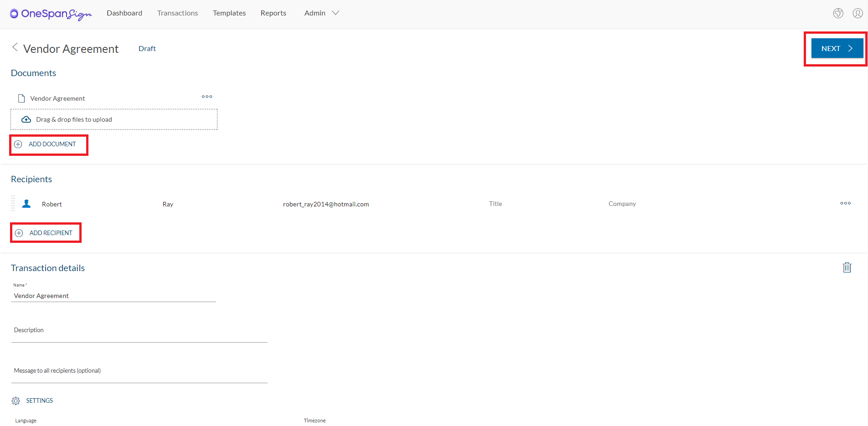
Task: Open the Templates section
Action: point(229,13)
